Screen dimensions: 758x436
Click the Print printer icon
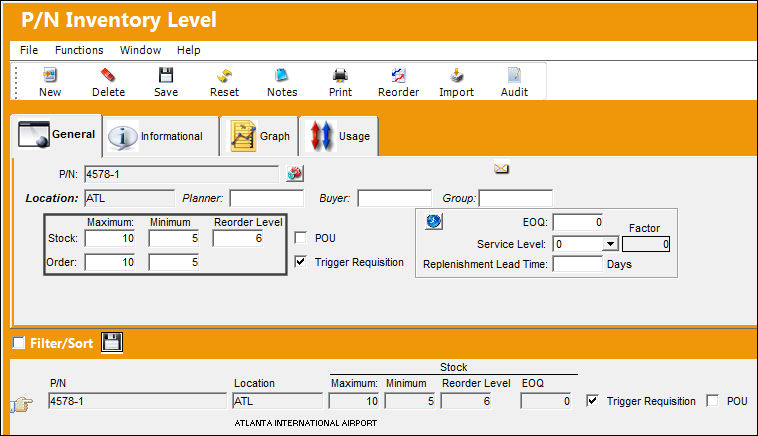tap(340, 75)
